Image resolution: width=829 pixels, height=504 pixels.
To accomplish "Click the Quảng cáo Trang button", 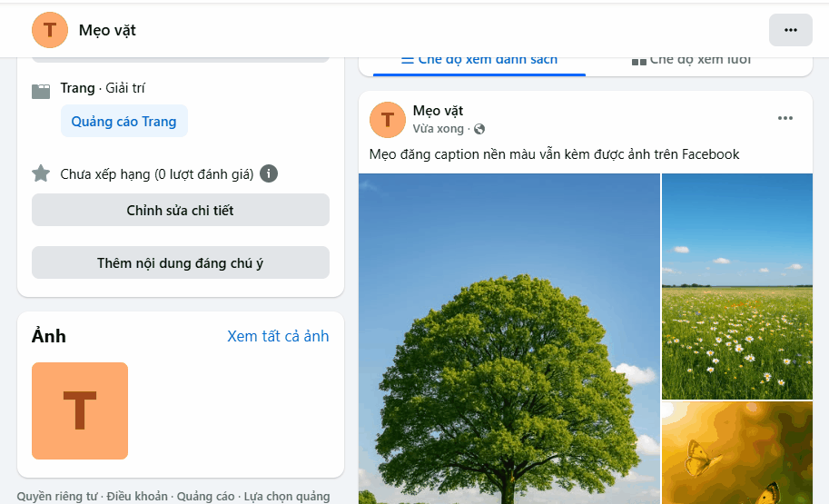I will [x=124, y=121].
